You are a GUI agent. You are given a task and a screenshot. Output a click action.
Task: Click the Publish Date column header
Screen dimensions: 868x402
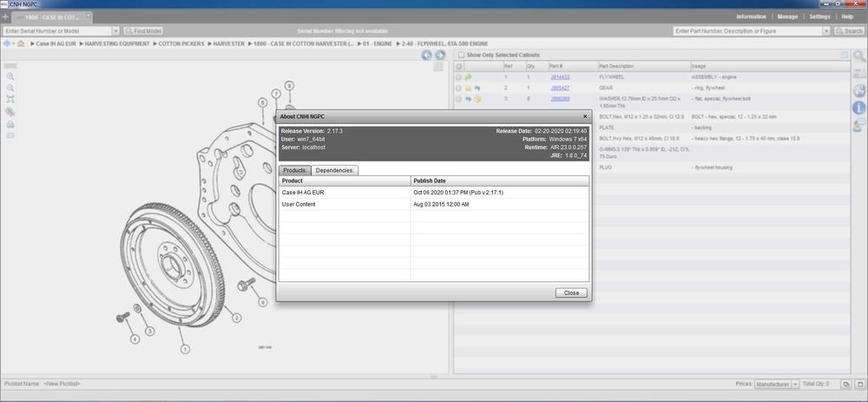pyautogui.click(x=500, y=181)
